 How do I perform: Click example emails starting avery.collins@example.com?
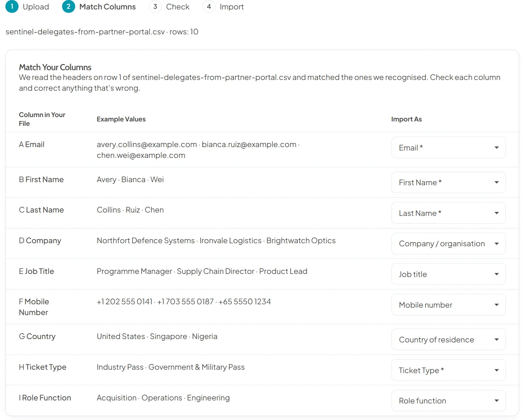[x=198, y=150]
